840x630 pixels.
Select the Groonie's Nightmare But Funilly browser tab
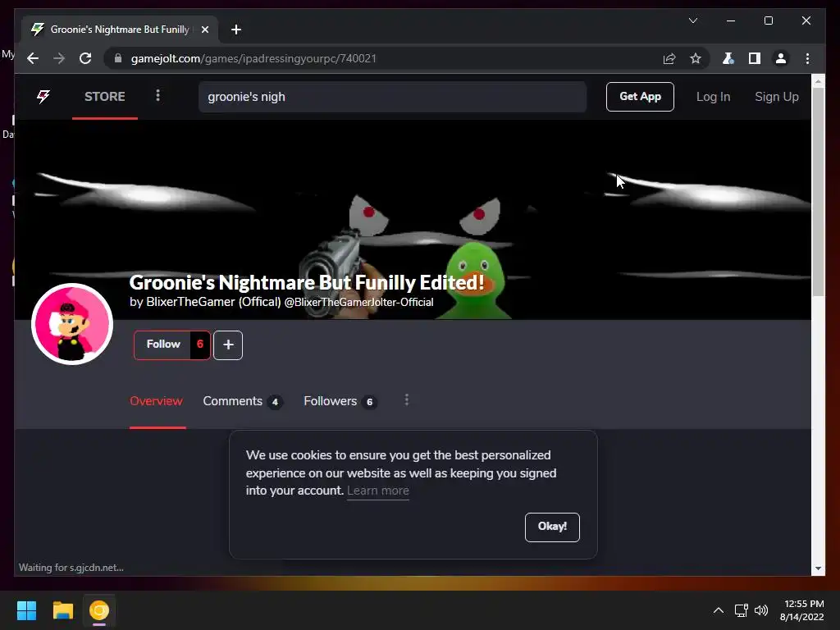pyautogui.click(x=120, y=30)
